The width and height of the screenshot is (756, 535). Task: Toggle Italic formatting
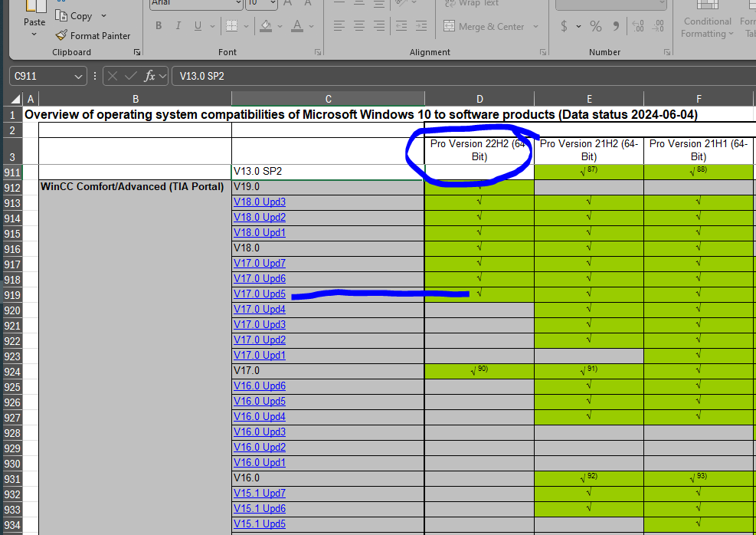[178, 26]
